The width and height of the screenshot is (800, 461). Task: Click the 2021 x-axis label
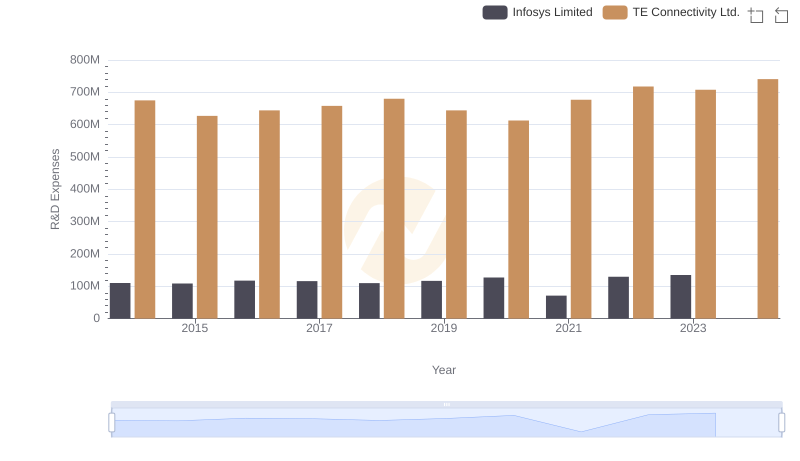[568, 328]
